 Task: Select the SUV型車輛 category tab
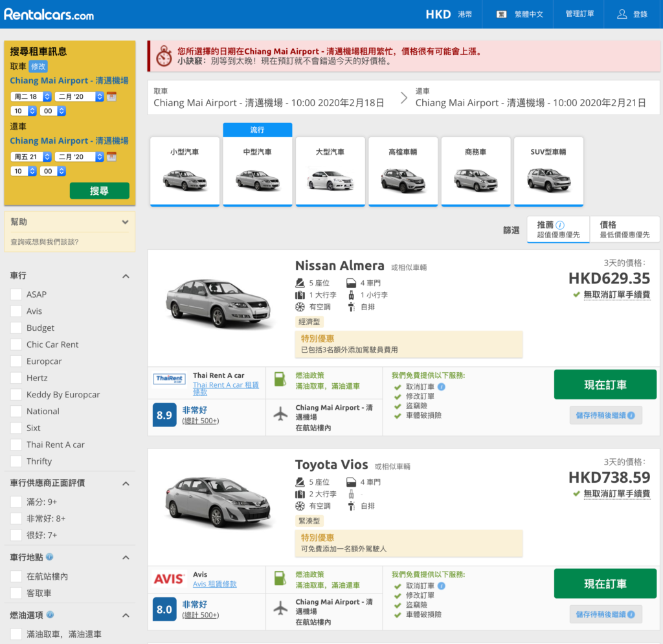point(548,171)
